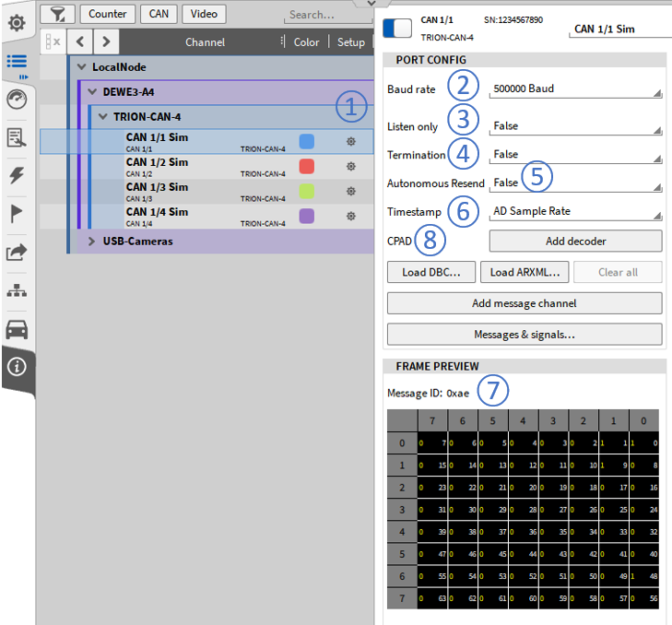Collapse the TRION-CAN-4 tree node
672x625 pixels.
[102, 117]
